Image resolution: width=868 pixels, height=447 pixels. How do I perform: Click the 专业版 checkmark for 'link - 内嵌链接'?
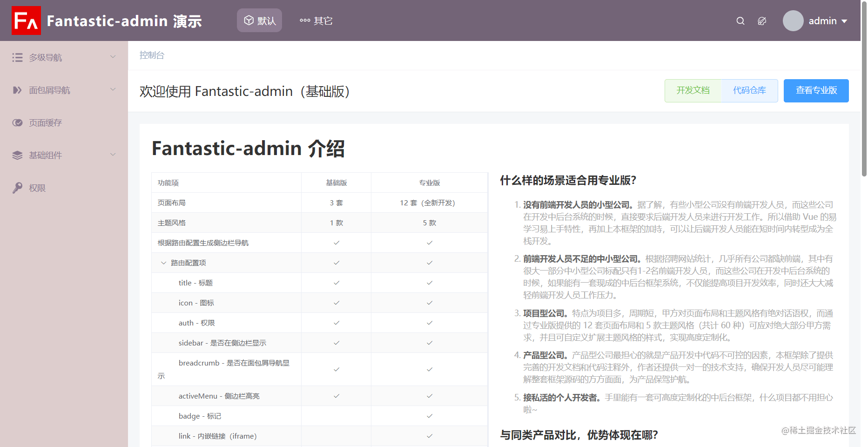click(430, 436)
